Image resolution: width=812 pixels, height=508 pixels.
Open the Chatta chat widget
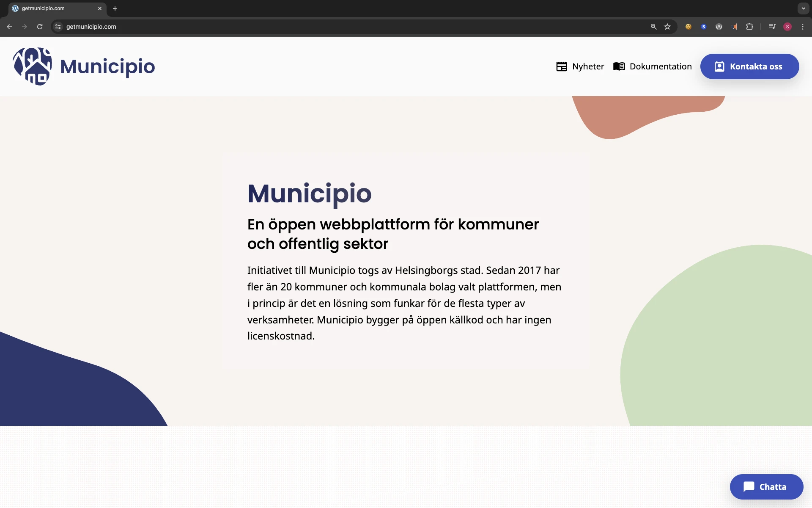pos(766,487)
